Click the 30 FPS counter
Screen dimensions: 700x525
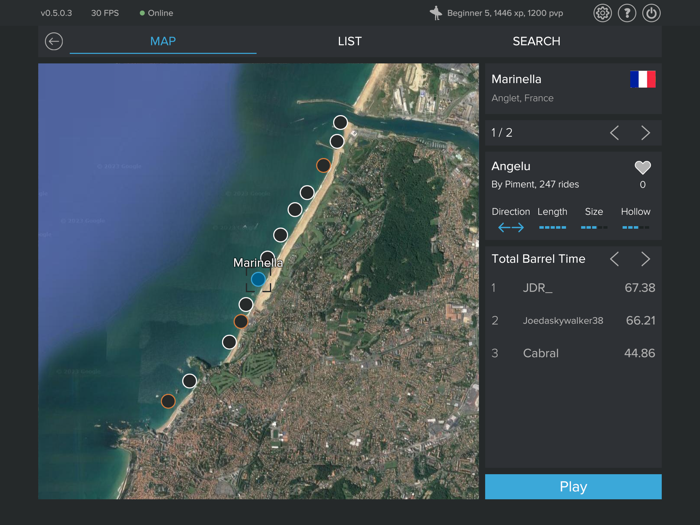[105, 13]
